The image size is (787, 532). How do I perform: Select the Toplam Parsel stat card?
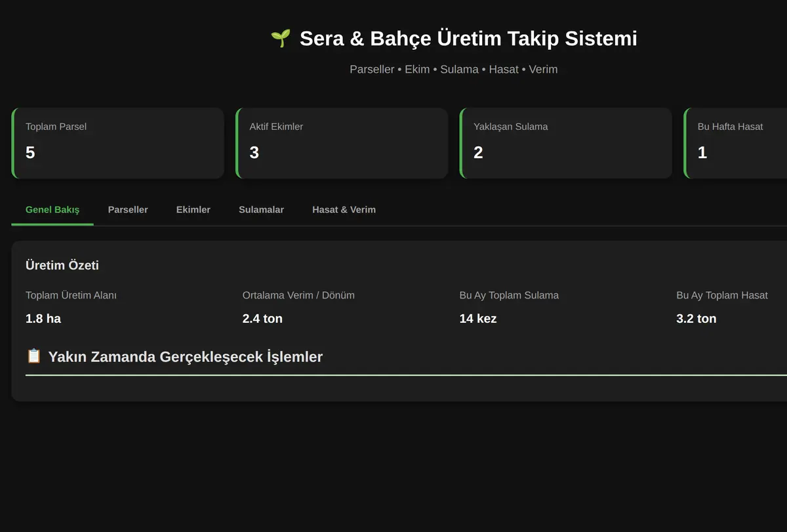click(x=117, y=143)
